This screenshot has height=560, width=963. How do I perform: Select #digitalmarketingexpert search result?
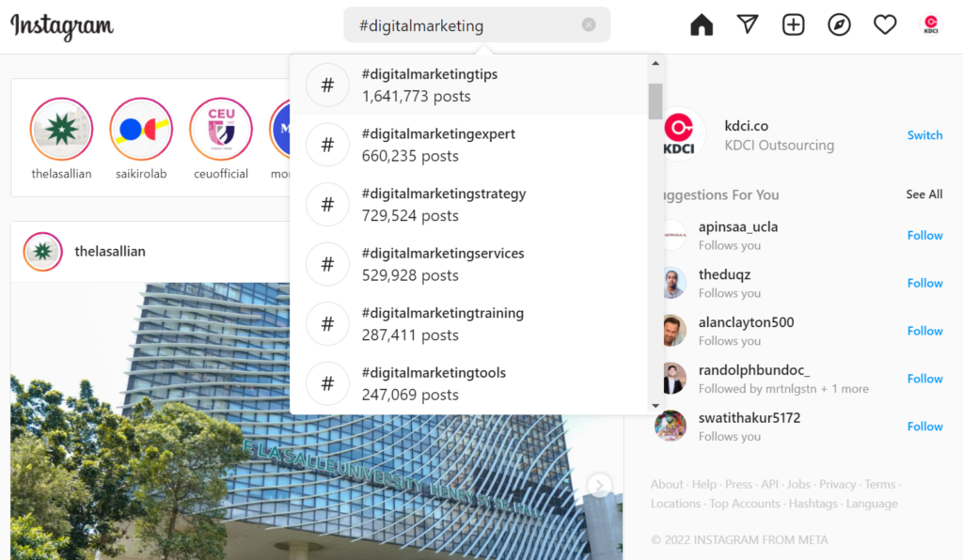click(468, 145)
